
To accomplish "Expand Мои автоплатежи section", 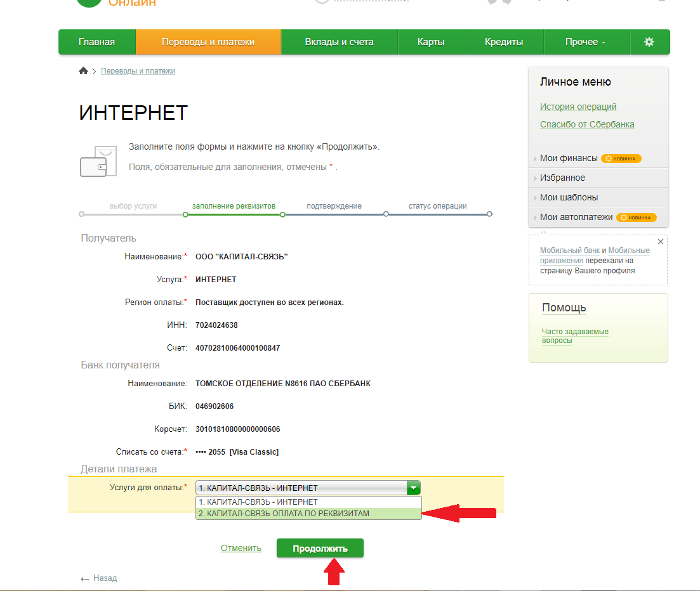I will pos(576,218).
